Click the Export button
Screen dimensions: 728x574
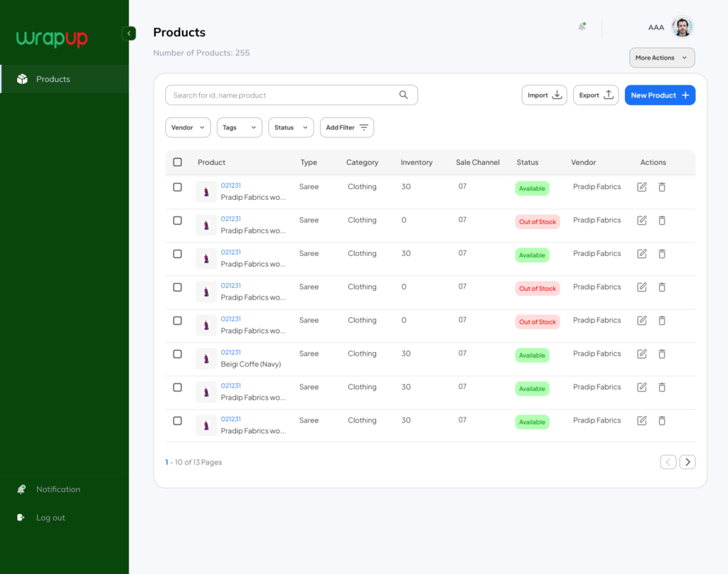point(596,95)
